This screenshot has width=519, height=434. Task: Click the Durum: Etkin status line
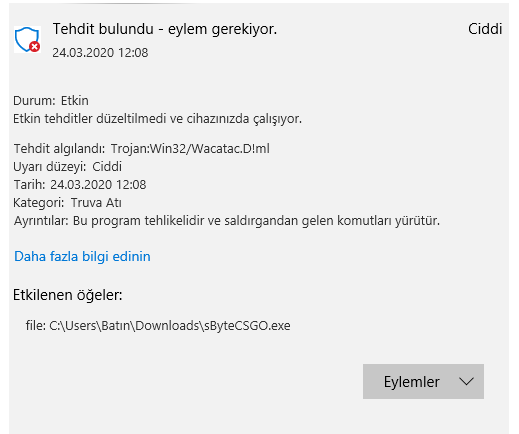[x=51, y=101]
